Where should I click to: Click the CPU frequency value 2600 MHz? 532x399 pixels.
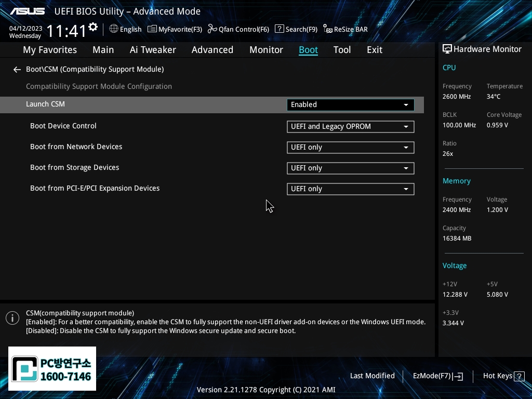click(456, 97)
